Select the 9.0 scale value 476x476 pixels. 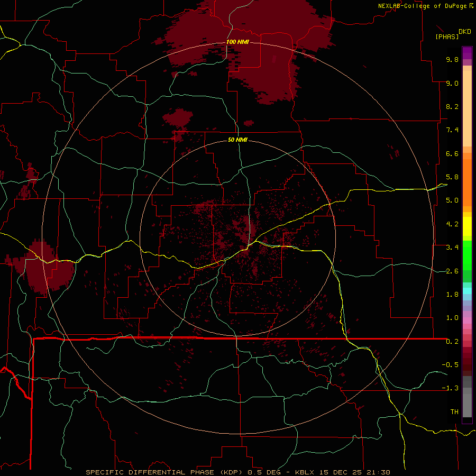(452, 83)
